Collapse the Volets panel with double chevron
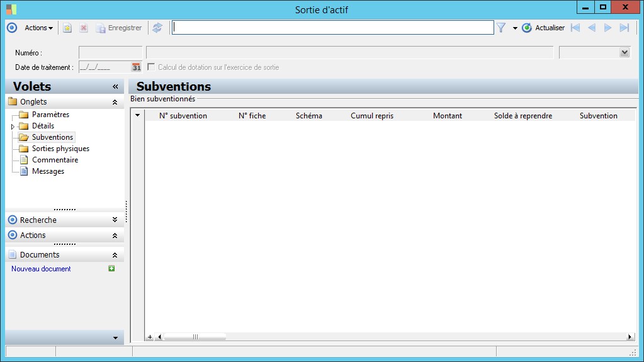644x362 pixels. [115, 86]
